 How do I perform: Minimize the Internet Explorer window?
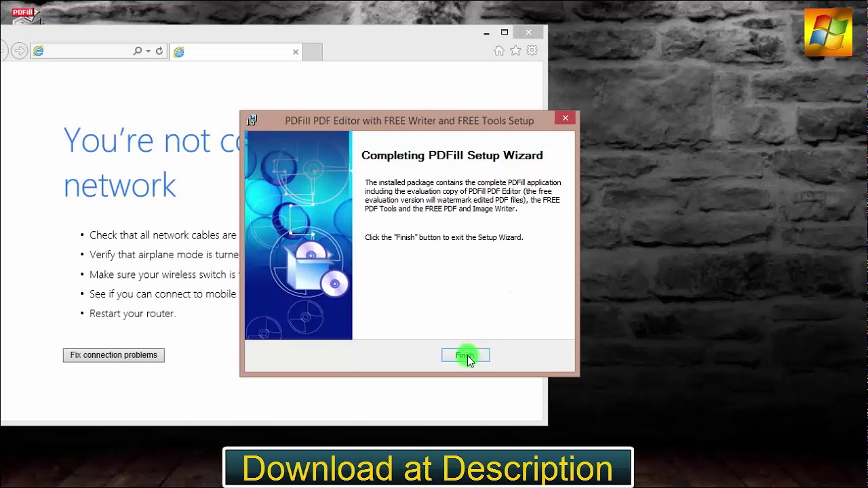click(x=486, y=33)
